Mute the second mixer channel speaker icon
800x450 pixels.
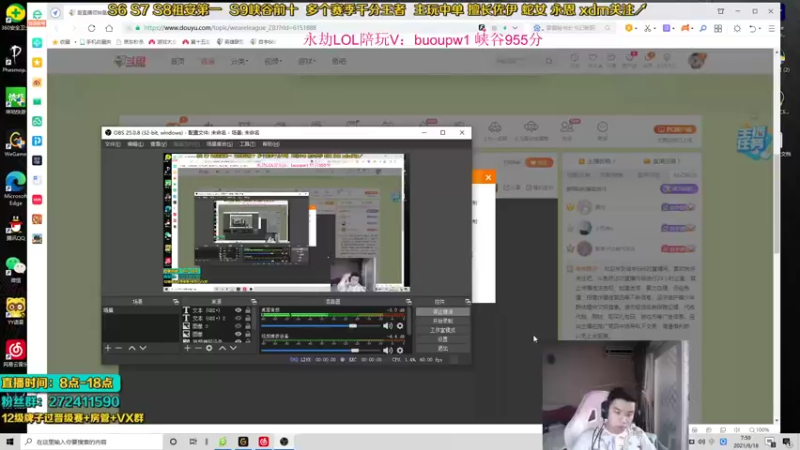click(x=388, y=351)
